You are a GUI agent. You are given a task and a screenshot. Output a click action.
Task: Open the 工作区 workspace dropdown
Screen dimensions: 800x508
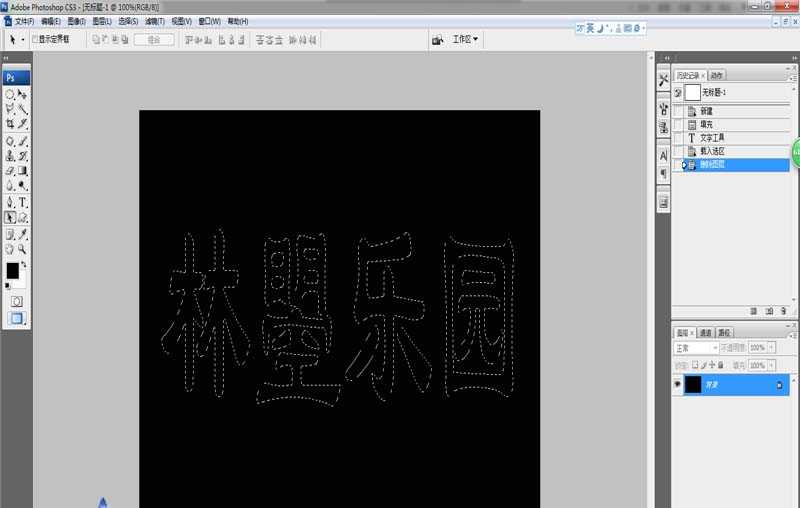(465, 40)
